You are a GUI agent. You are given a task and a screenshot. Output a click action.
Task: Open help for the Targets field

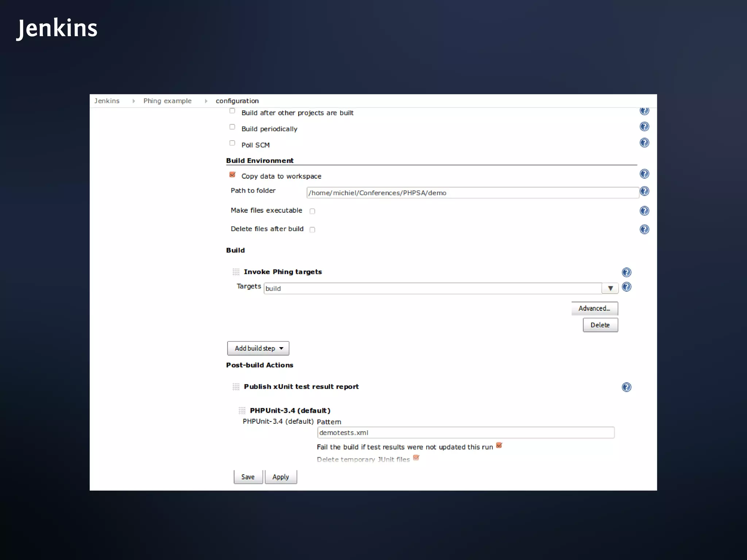[626, 287]
